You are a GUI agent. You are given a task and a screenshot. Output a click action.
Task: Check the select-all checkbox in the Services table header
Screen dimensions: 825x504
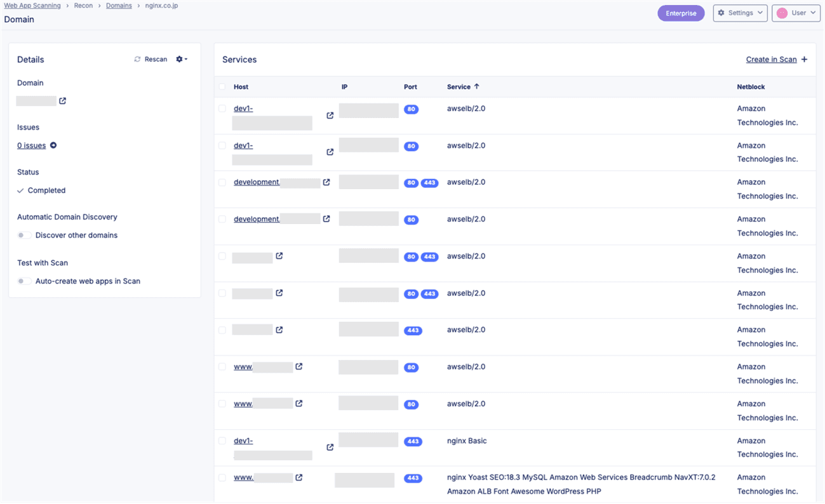[x=222, y=86]
